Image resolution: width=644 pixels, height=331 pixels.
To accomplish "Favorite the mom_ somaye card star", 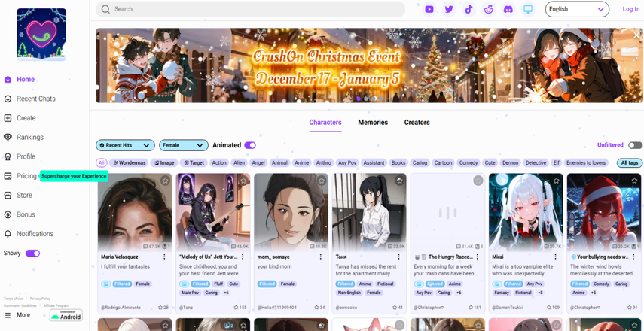I will [322, 181].
